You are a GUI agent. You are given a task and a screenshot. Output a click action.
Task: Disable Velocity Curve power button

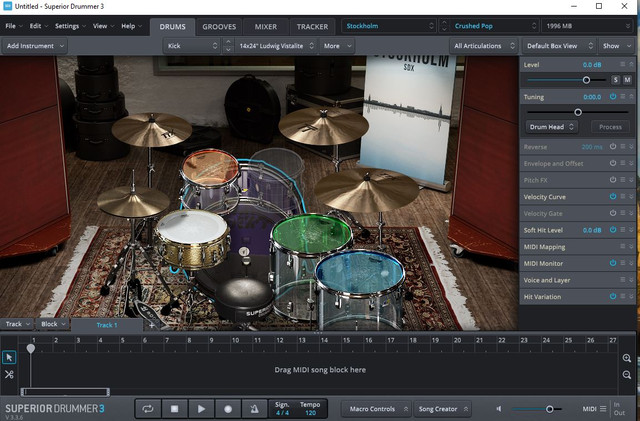point(613,196)
